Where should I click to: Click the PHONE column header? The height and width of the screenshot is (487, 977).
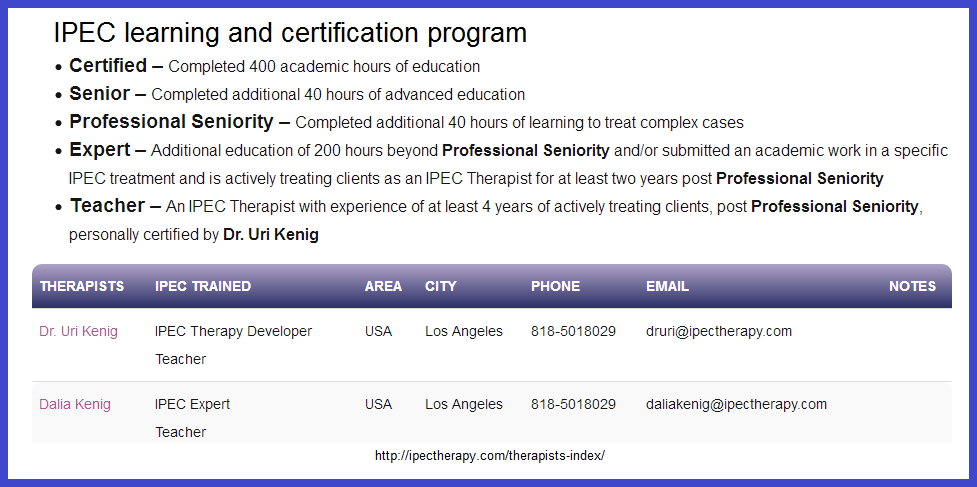[x=555, y=286]
